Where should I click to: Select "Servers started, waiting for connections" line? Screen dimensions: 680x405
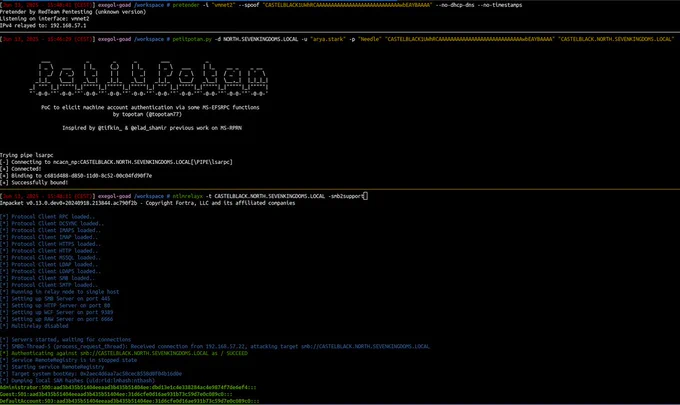coord(65,340)
